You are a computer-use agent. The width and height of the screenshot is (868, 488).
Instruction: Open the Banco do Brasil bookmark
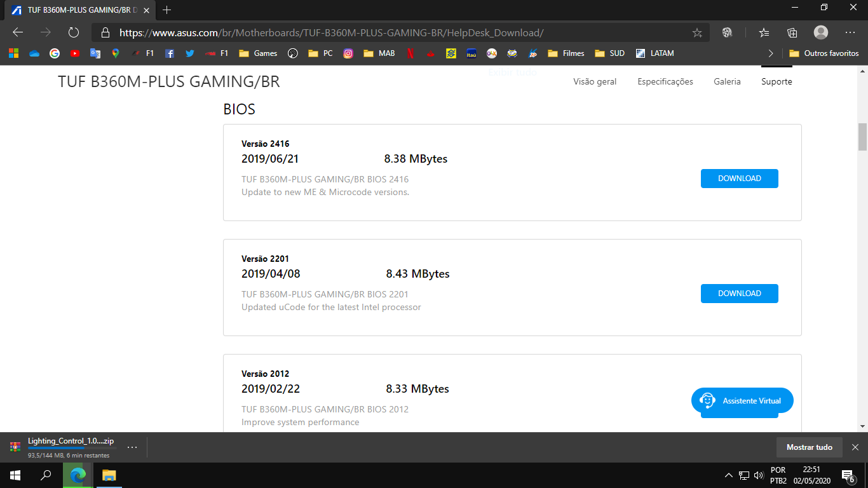pyautogui.click(x=451, y=53)
